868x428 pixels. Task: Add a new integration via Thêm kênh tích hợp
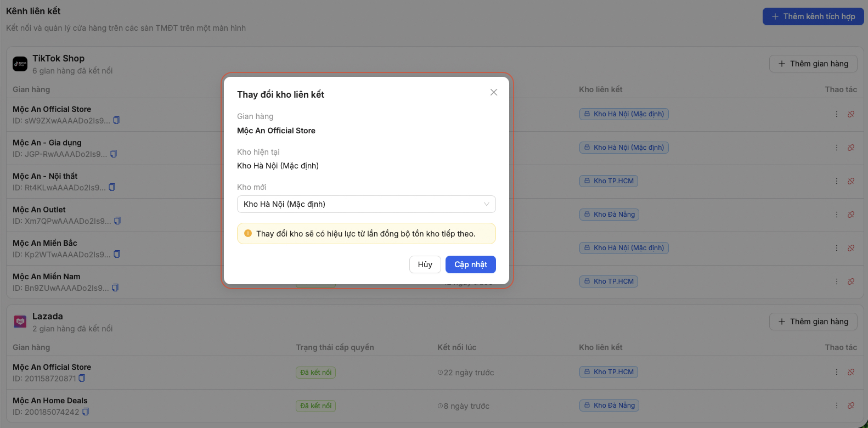click(813, 16)
